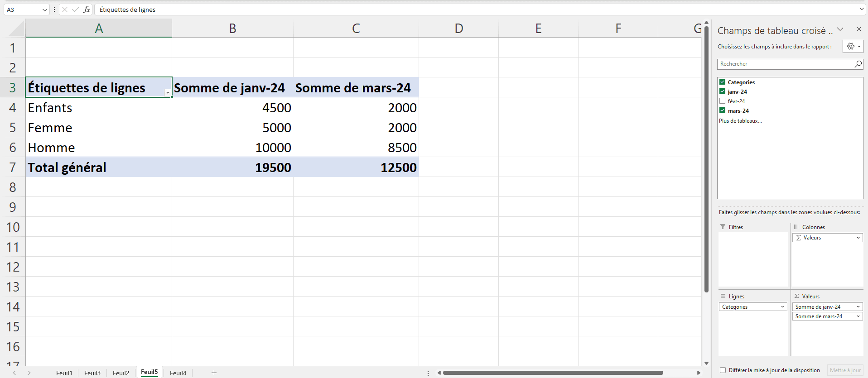
Task: Select all cells using corner triangle
Action: click(17, 29)
